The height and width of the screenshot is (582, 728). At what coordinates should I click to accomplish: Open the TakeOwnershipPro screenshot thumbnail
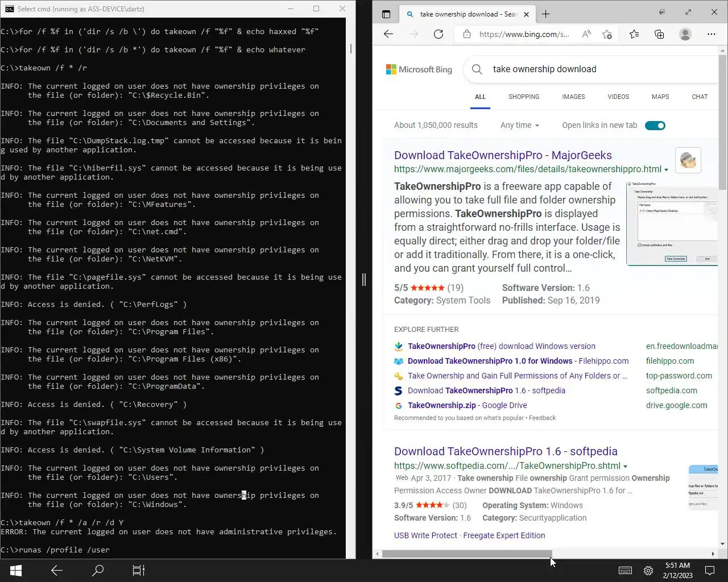pyautogui.click(x=672, y=223)
